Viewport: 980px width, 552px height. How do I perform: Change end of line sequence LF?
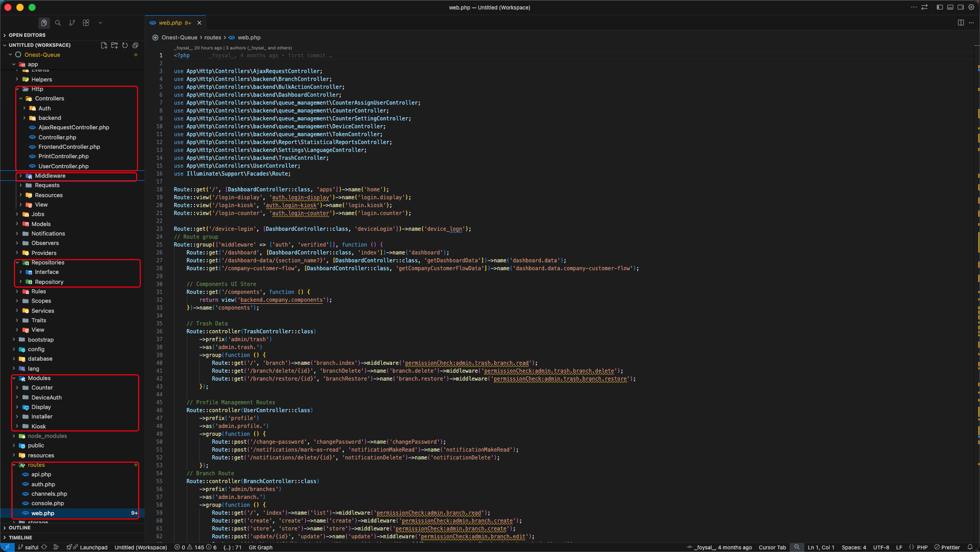coord(899,547)
